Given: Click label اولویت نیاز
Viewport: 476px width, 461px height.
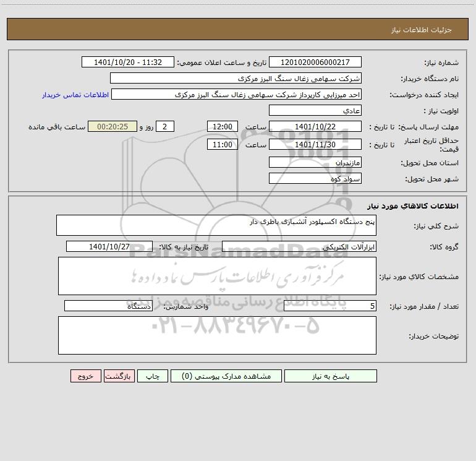Looking at the screenshot, I should tap(441, 111).
